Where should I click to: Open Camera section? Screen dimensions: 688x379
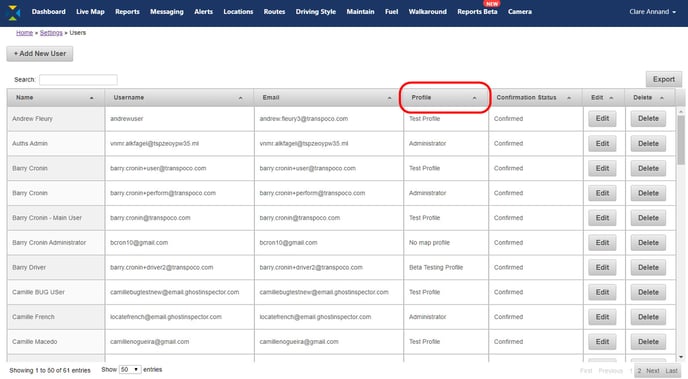520,12
